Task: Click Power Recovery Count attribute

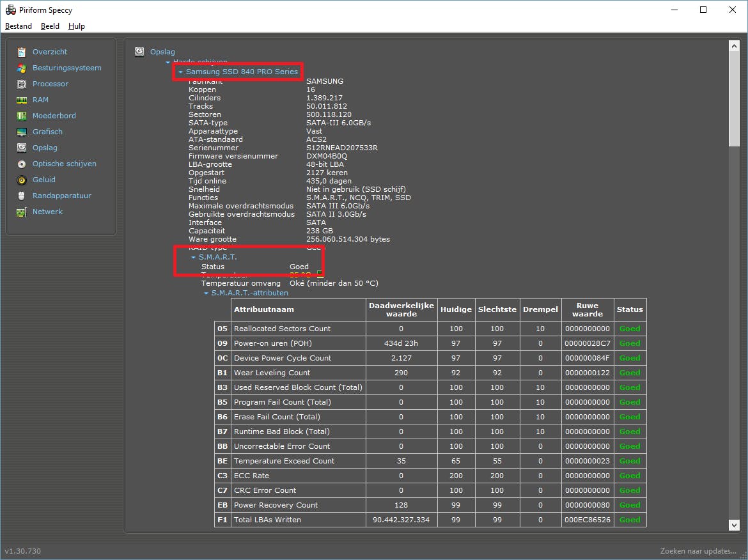Action: (x=276, y=505)
